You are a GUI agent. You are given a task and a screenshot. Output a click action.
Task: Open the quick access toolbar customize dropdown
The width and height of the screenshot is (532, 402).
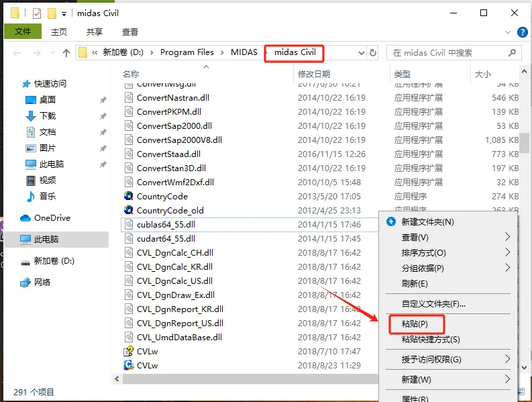(x=64, y=14)
